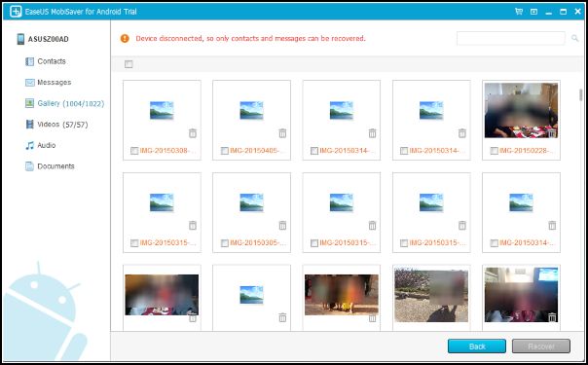Click trash icon on IMG-20150308 thumbnail
The image size is (588, 365).
click(193, 133)
